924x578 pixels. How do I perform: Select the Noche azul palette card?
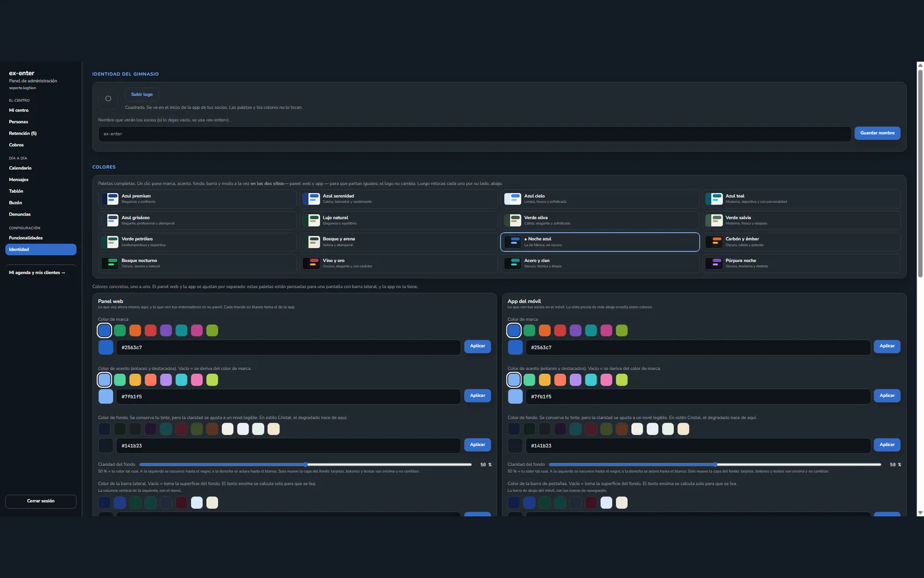[600, 242]
